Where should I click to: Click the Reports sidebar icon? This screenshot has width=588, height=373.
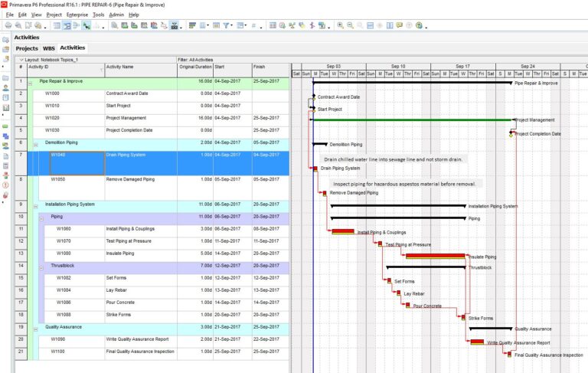(5, 97)
